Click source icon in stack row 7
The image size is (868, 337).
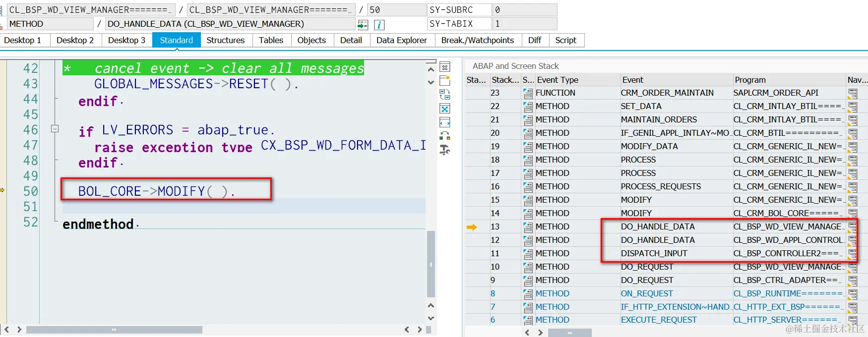[528, 307]
